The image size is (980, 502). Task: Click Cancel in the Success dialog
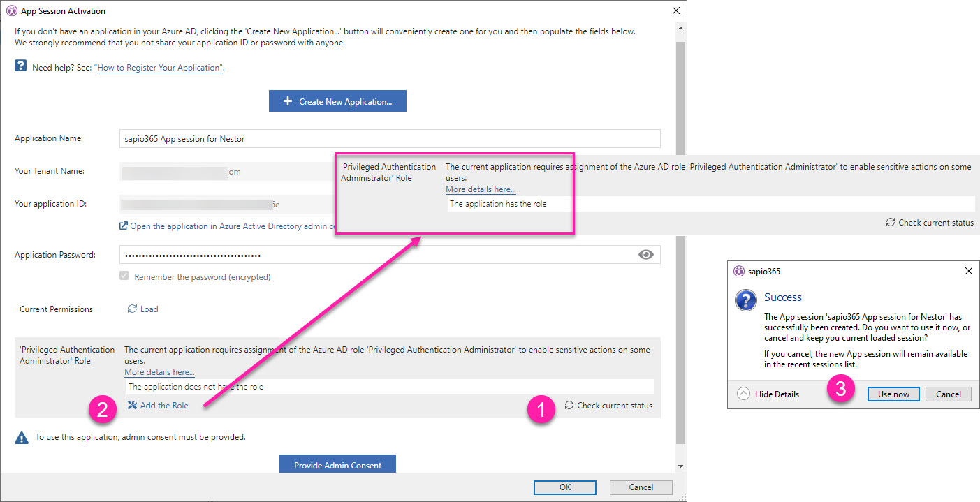949,394
